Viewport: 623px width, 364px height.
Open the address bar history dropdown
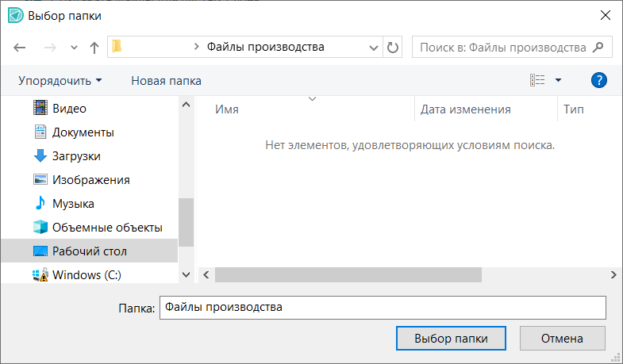coord(374,48)
